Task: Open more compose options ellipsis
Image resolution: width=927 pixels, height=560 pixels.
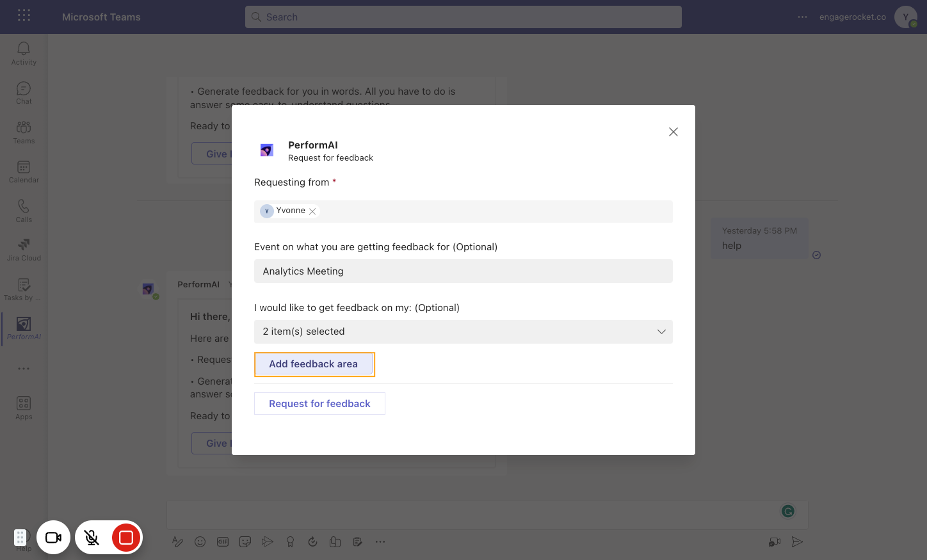Action: pos(380,542)
